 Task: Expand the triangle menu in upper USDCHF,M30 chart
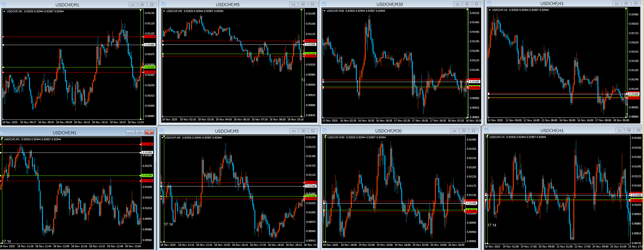coord(324,11)
